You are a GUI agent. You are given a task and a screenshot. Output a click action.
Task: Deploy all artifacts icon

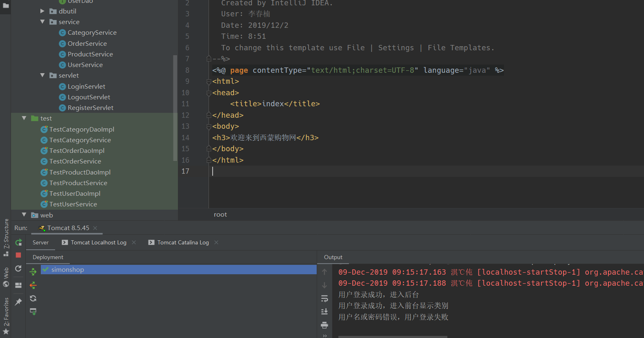pos(33,271)
